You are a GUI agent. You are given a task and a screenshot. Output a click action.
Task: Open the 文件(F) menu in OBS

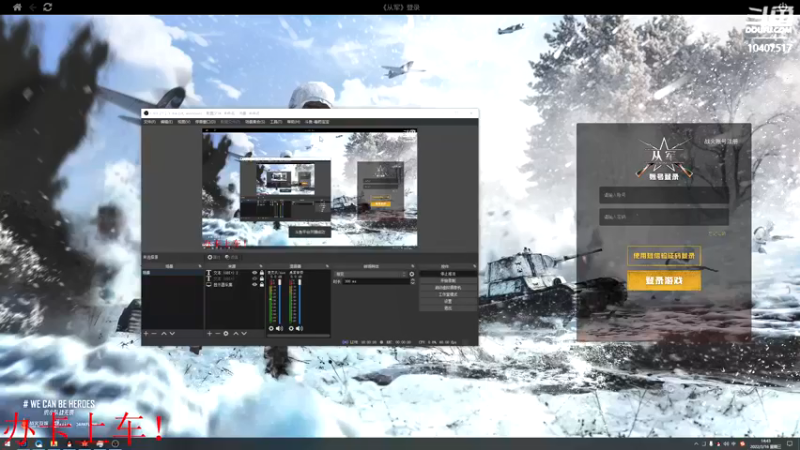[149, 122]
